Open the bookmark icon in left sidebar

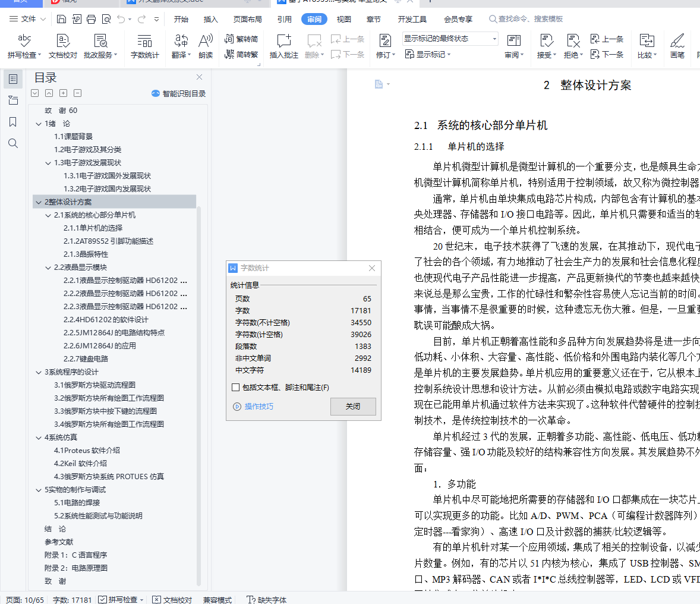13,122
